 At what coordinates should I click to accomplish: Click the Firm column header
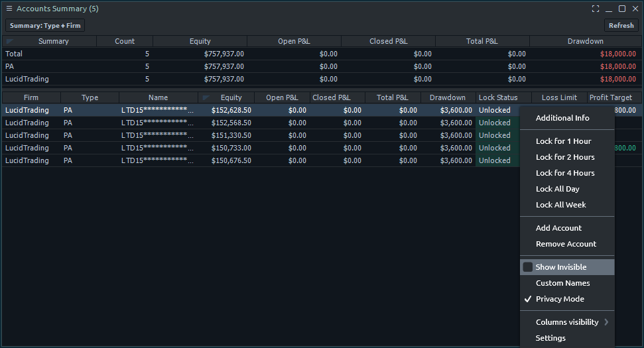(31, 97)
